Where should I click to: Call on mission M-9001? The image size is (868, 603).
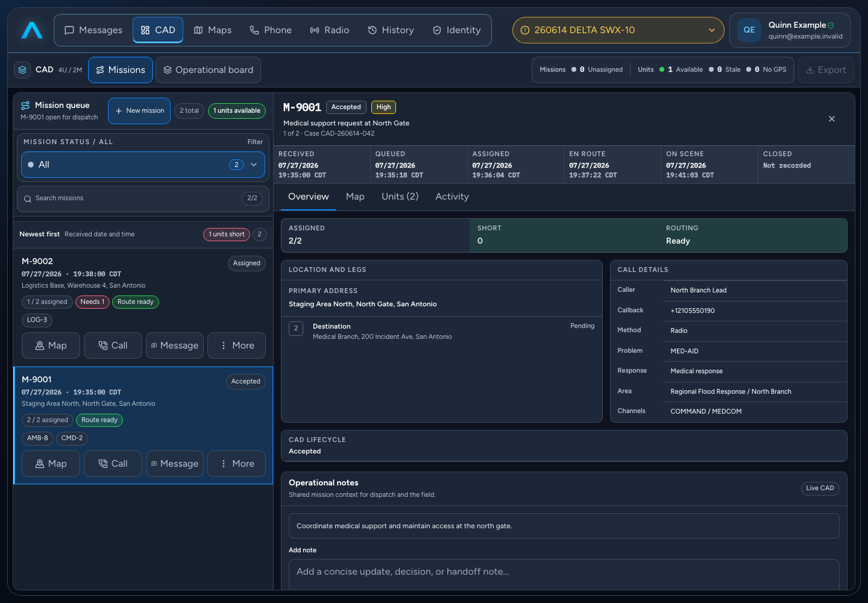click(113, 464)
